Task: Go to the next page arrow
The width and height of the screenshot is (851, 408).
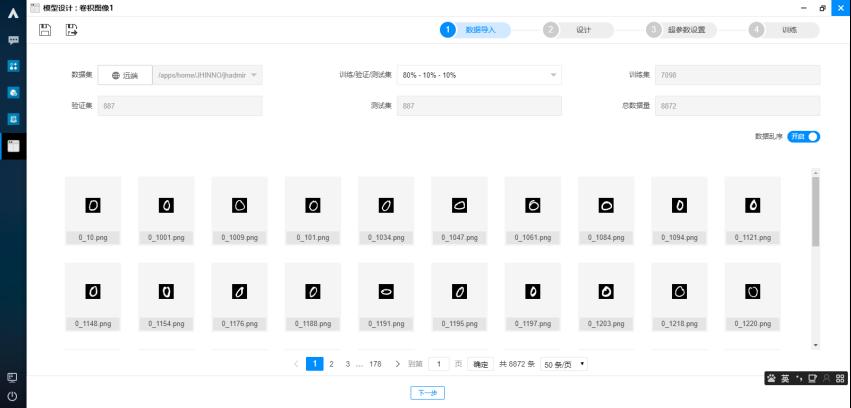Action: 397,364
